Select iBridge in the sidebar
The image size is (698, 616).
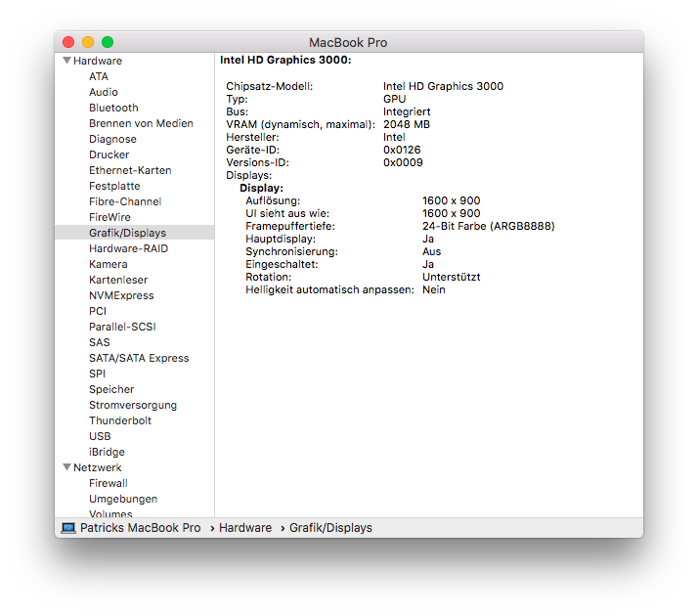(107, 452)
